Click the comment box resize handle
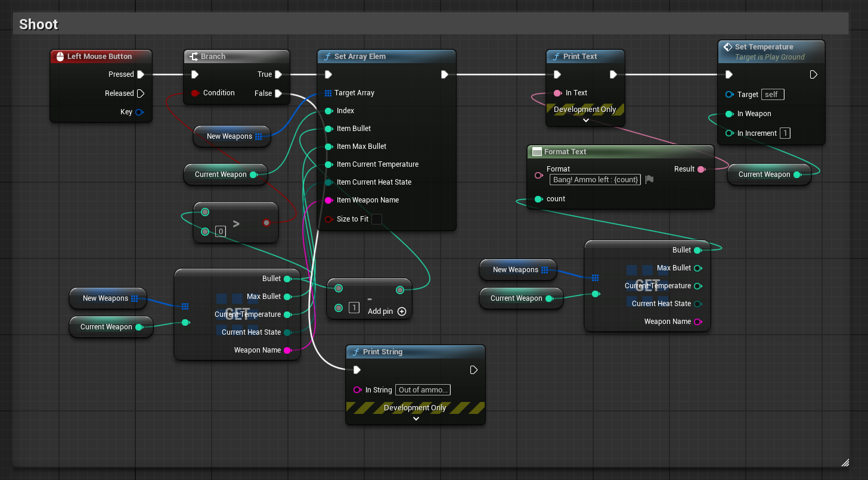The height and width of the screenshot is (480, 868). pos(845,462)
